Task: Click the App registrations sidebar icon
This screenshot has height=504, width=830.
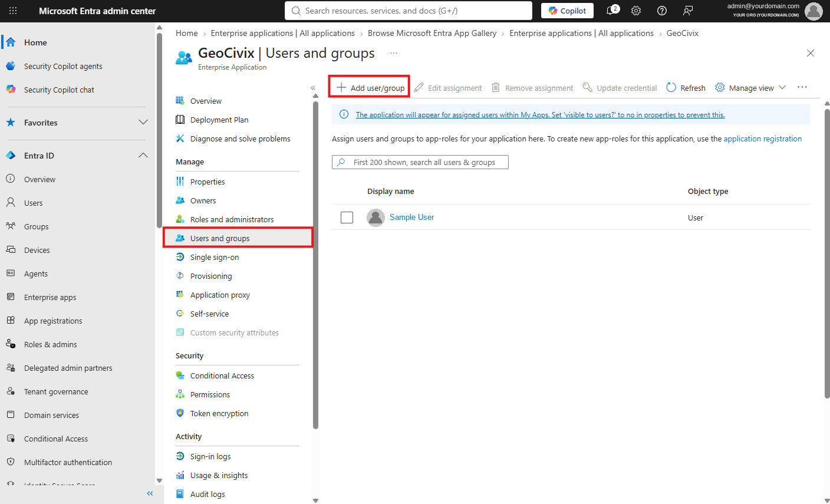Action: pyautogui.click(x=11, y=321)
